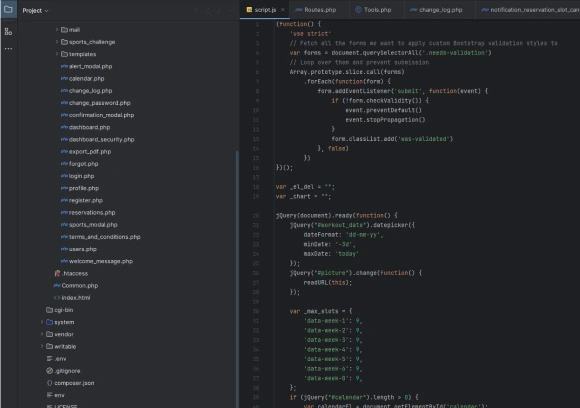Expand the system folder

[42, 322]
